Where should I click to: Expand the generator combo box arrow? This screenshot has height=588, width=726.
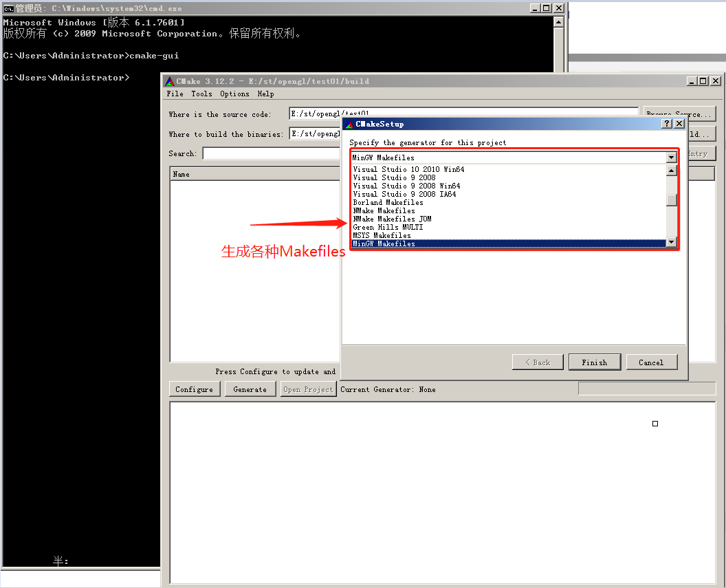[672, 158]
